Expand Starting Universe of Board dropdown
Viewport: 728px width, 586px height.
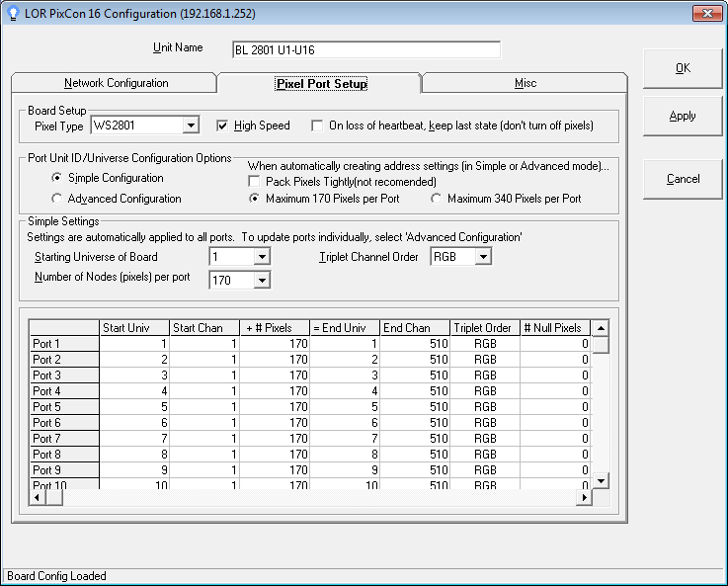click(x=261, y=257)
